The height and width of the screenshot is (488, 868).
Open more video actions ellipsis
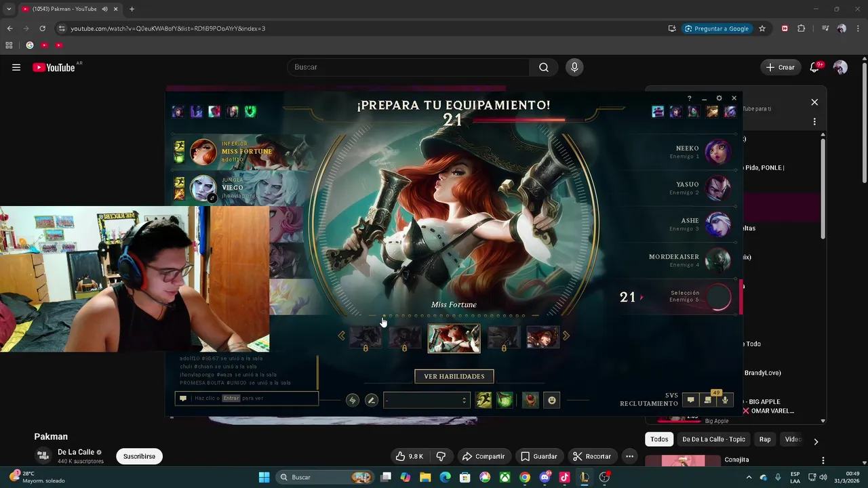tap(629, 456)
